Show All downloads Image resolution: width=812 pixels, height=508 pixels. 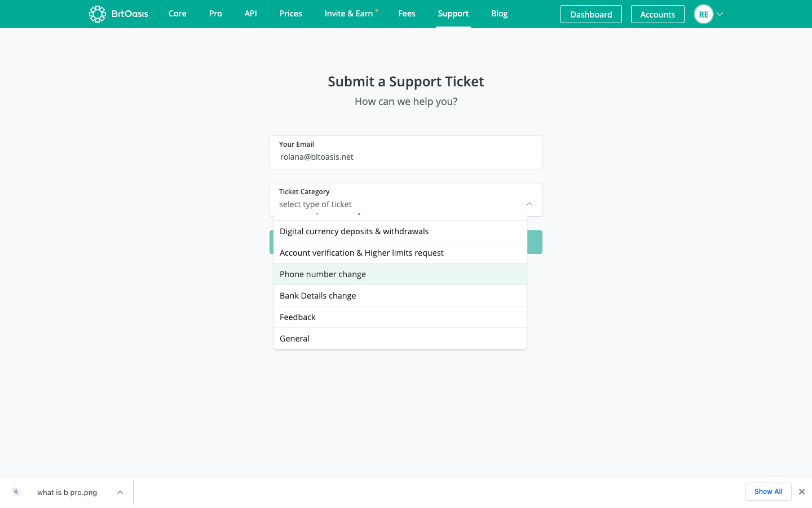point(769,492)
